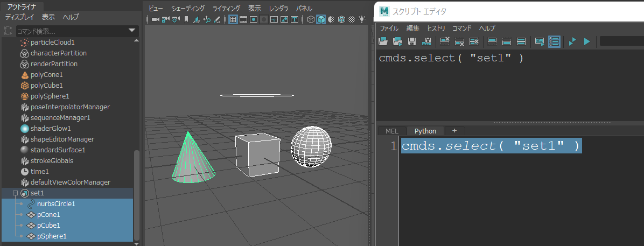Select pCone1 in the Outliner
644x246 pixels.
click(x=48, y=215)
